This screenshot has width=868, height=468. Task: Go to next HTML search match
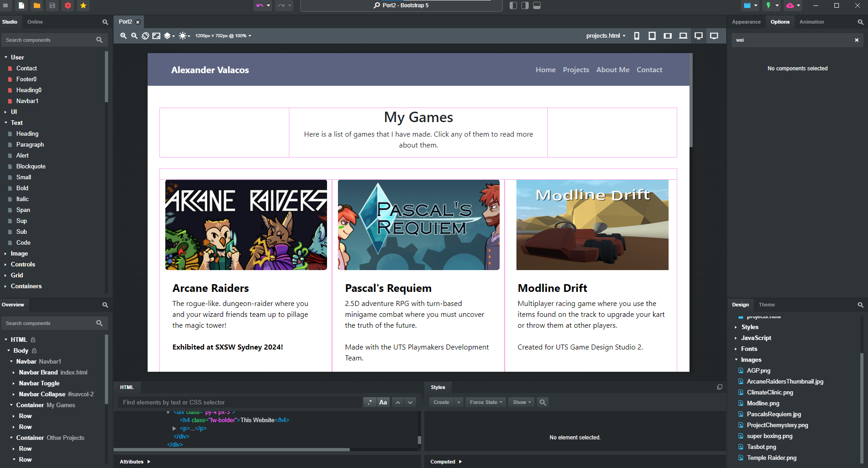pyautogui.click(x=410, y=402)
